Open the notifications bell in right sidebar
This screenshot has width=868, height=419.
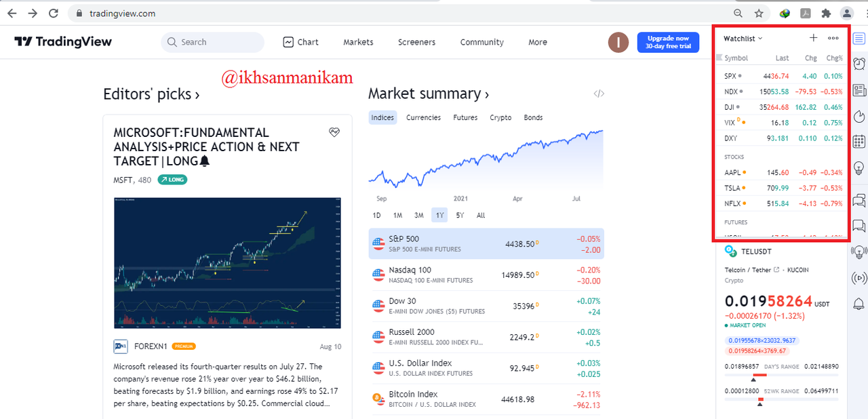859,303
